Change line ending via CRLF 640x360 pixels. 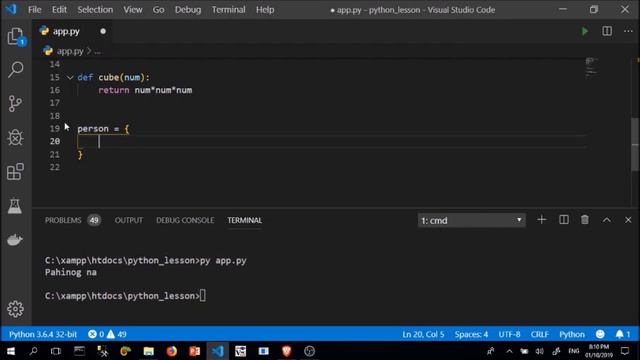540,334
